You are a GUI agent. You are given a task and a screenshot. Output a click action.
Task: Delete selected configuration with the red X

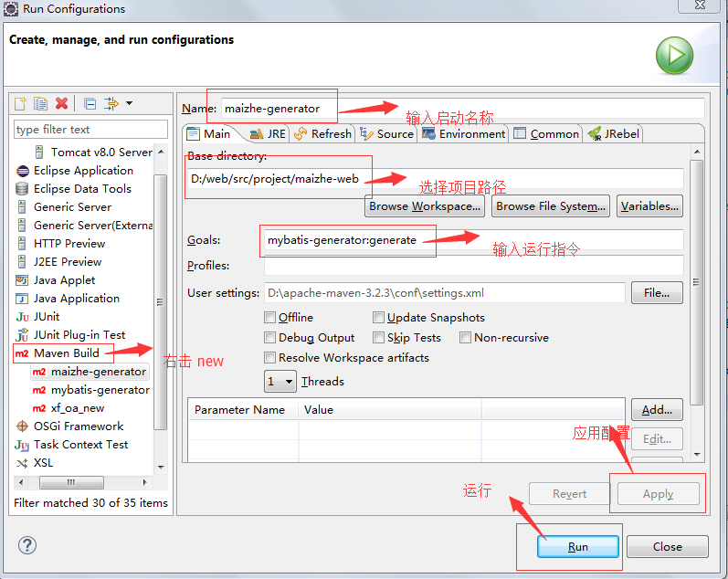62,103
